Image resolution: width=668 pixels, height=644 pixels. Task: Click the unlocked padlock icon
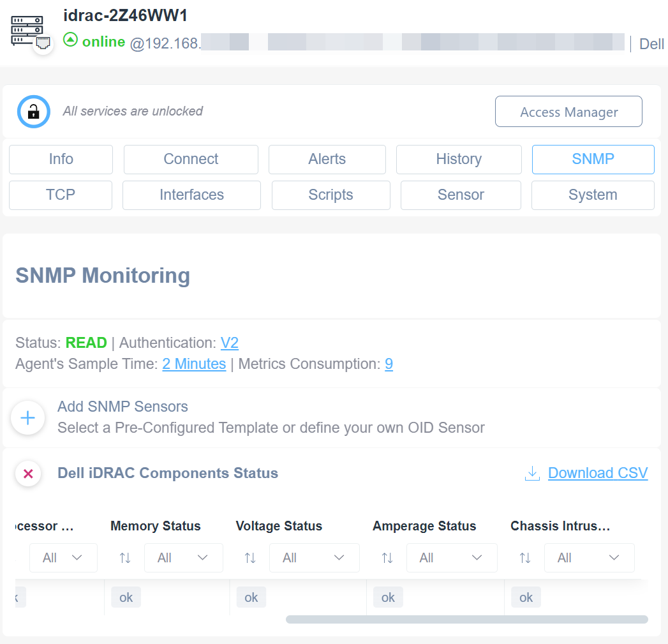coord(34,112)
